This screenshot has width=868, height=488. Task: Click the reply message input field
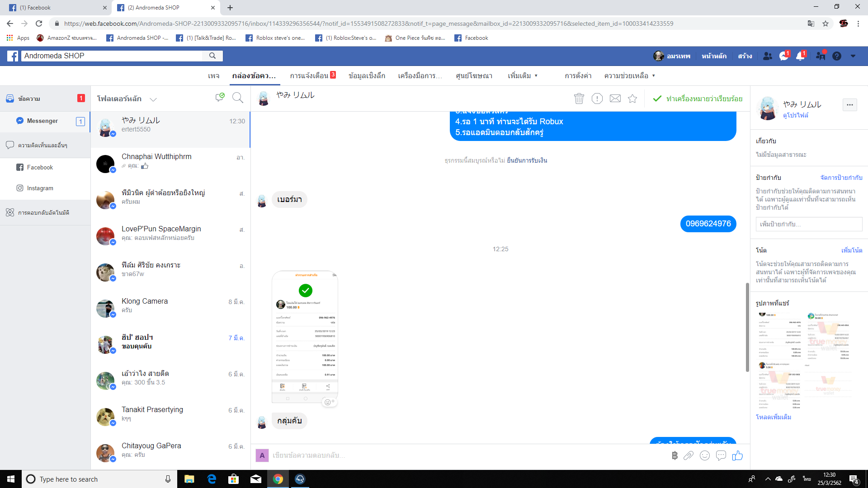(468, 455)
